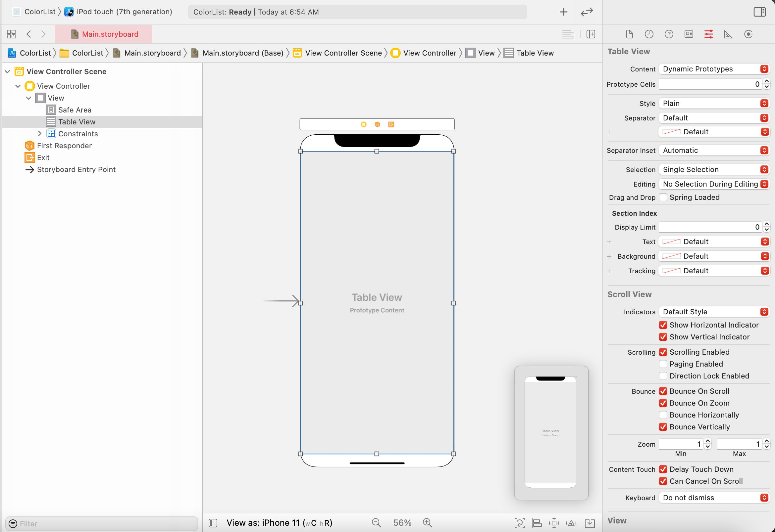This screenshot has width=775, height=532.
Task: Open the Style Plain dropdown
Action: 714,103
